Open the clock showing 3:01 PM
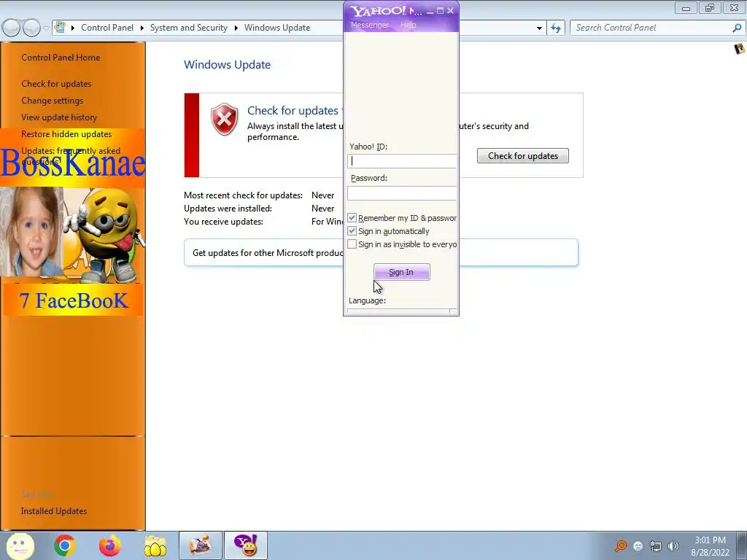The image size is (747, 560). click(710, 546)
